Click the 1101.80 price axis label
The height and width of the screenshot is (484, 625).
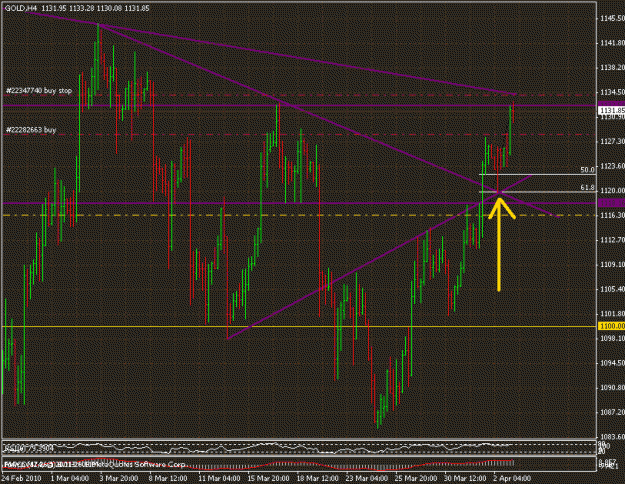click(x=612, y=313)
